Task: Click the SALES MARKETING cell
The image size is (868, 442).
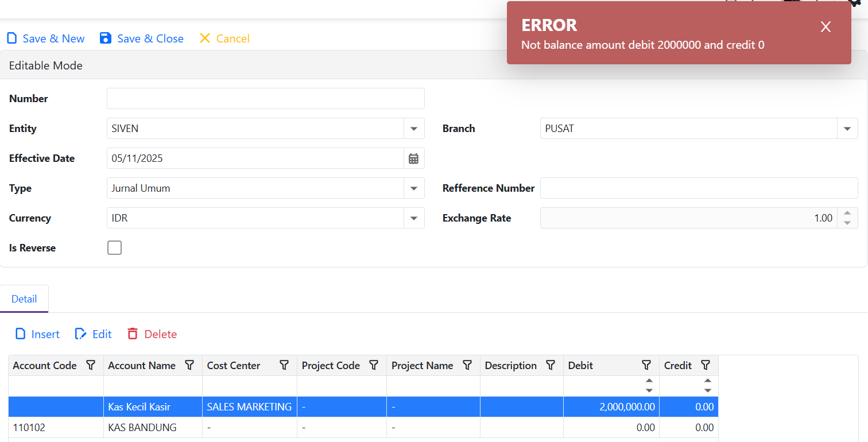Action: [250, 407]
